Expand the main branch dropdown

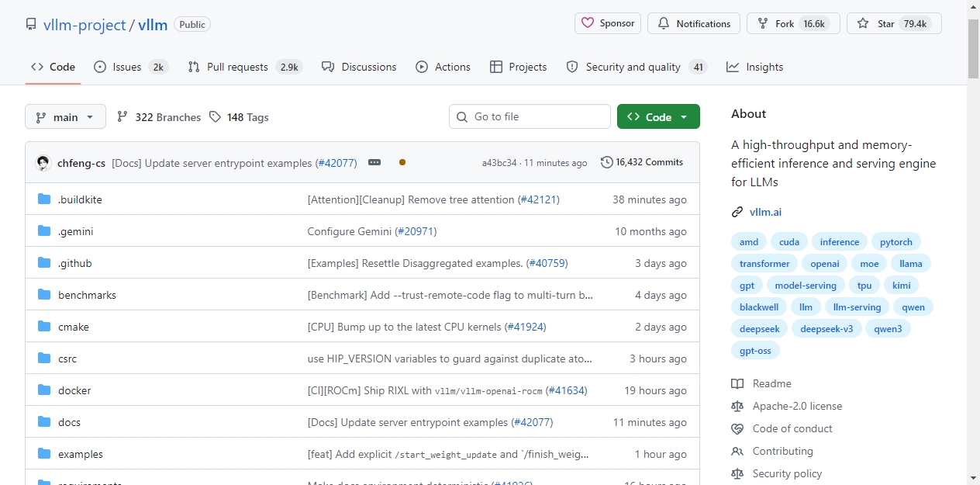[65, 116]
